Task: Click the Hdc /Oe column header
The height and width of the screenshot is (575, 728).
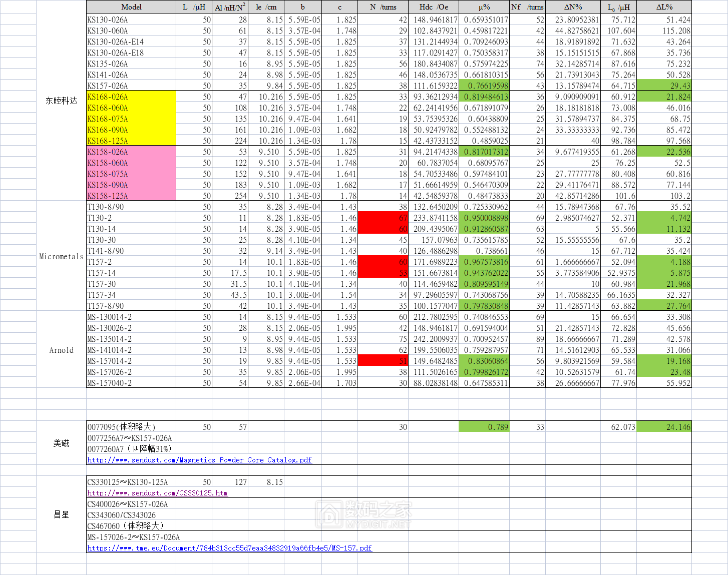Action: pyautogui.click(x=434, y=7)
